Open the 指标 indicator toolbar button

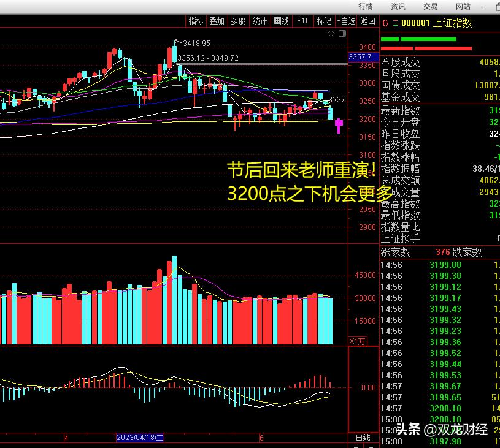click(196, 21)
